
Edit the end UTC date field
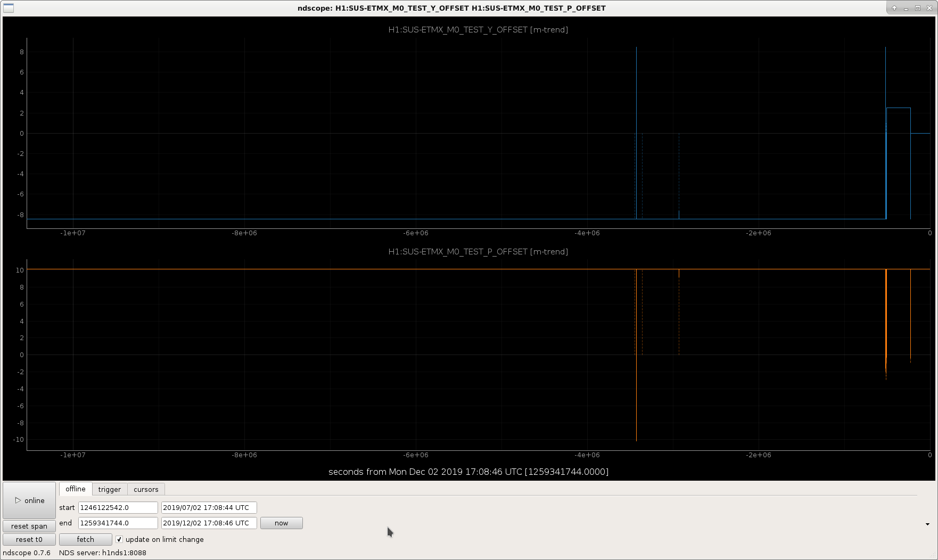[x=209, y=523]
